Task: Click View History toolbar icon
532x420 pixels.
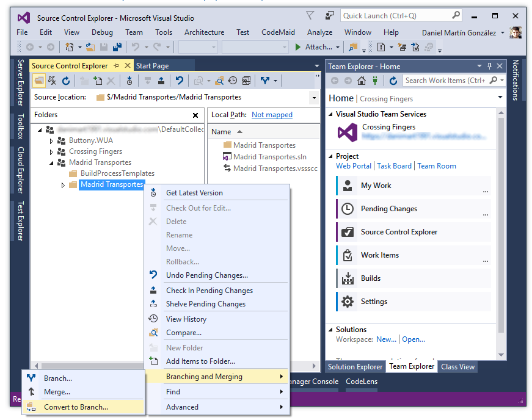Action: click(x=233, y=81)
